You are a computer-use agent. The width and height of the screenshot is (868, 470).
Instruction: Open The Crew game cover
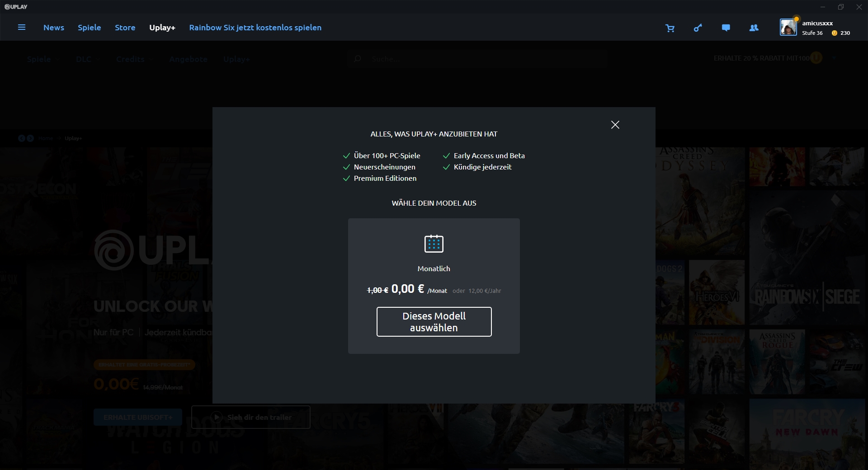[x=838, y=362]
